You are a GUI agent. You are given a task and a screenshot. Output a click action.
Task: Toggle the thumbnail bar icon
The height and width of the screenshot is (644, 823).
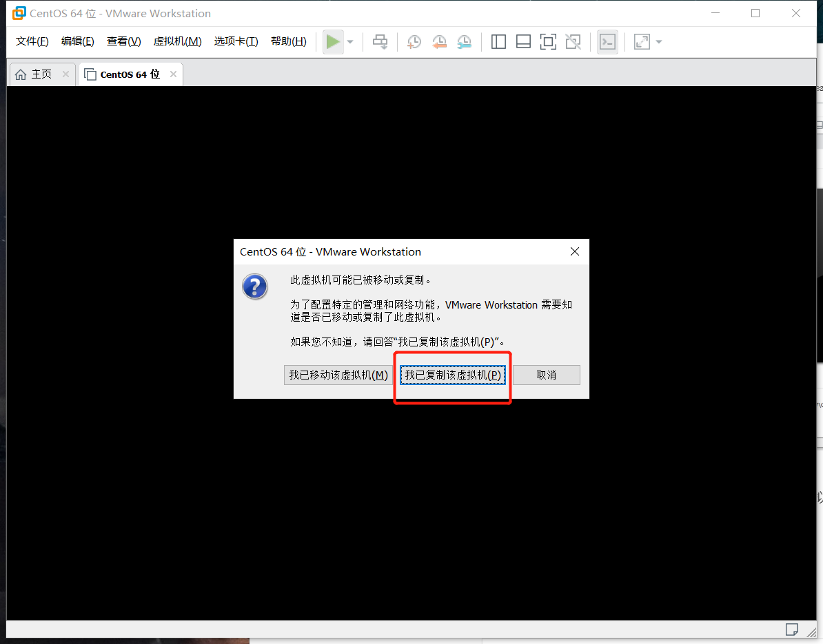(523, 42)
